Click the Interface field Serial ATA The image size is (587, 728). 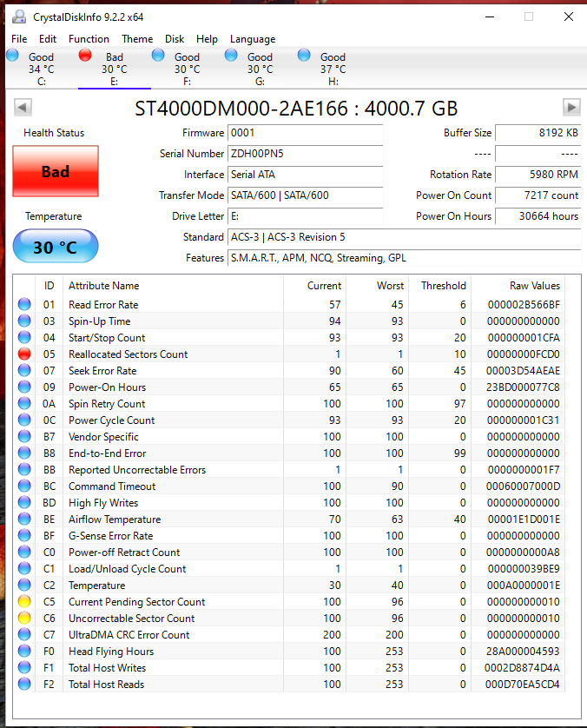(306, 175)
